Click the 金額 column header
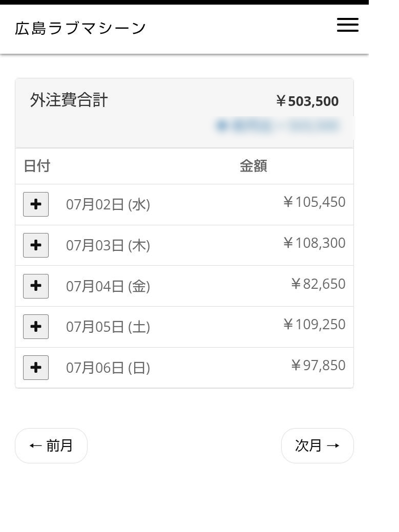 pyautogui.click(x=254, y=166)
